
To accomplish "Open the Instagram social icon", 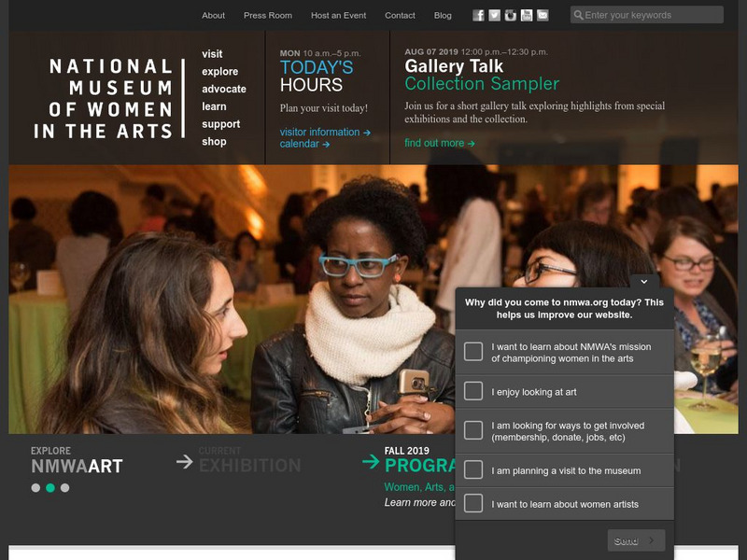I will point(511,15).
